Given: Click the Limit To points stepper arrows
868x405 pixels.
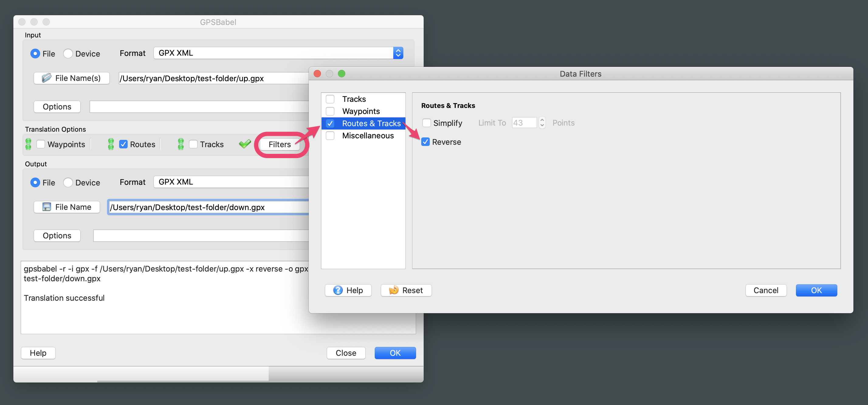Looking at the screenshot, I should click(x=542, y=123).
